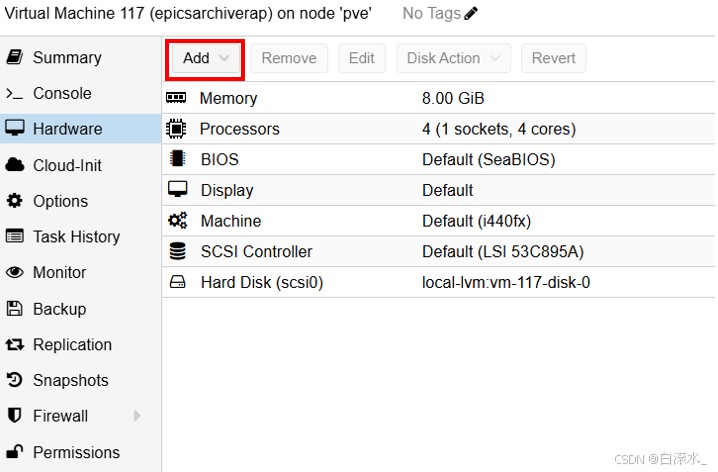Switch to the Snapshots tab
The image size is (718, 472).
[70, 380]
